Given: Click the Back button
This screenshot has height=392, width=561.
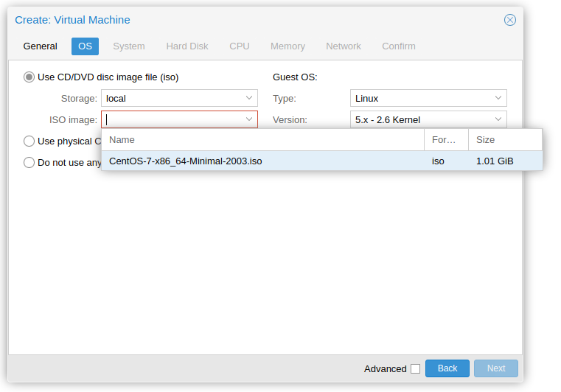Looking at the screenshot, I should tap(447, 368).
